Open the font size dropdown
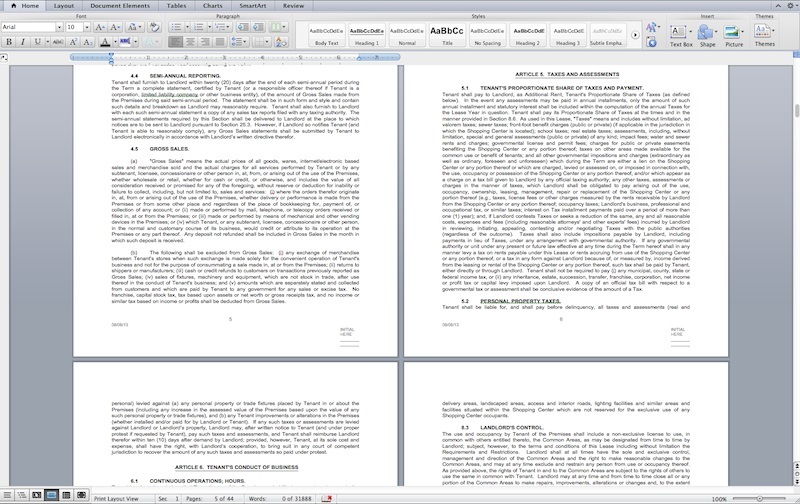The image size is (800, 504). pos(87,27)
